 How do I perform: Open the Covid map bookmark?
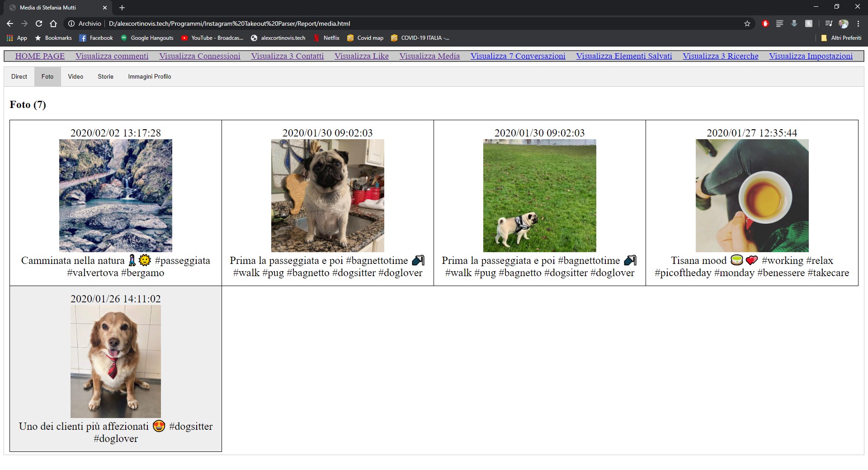coord(365,38)
